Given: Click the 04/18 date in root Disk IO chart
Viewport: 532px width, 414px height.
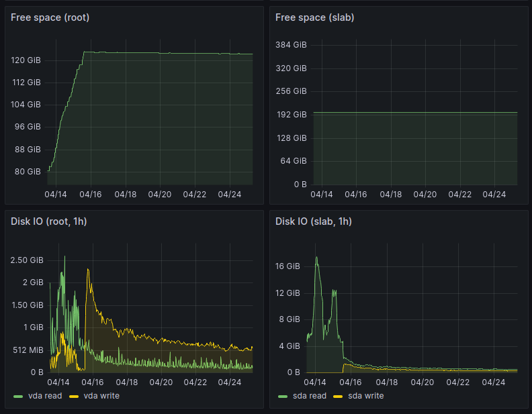Looking at the screenshot, I should pyautogui.click(x=127, y=382).
